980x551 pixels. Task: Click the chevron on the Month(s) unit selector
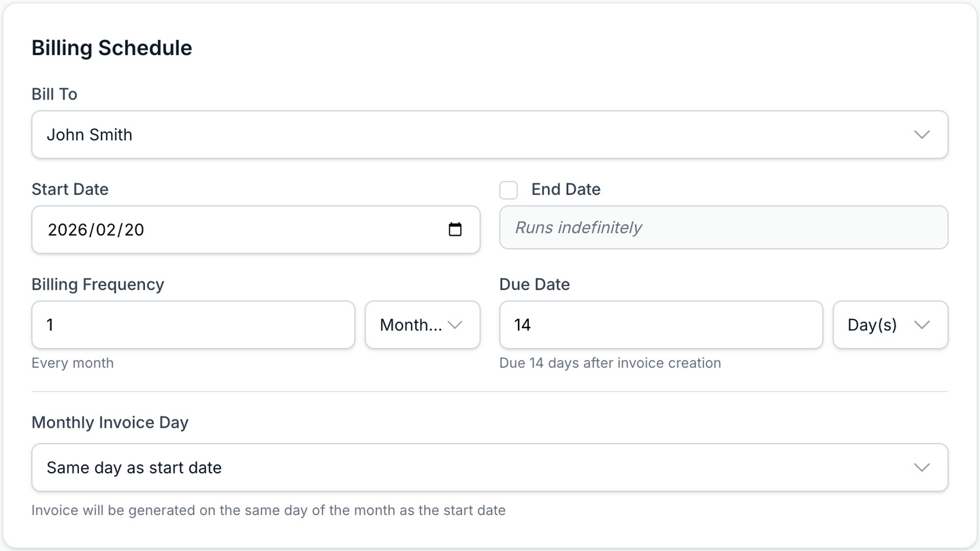456,325
